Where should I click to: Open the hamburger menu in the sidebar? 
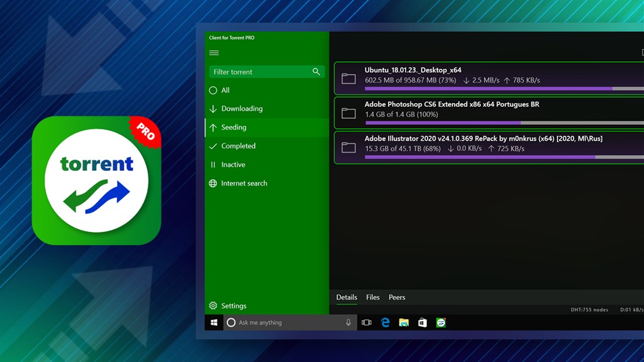(214, 53)
